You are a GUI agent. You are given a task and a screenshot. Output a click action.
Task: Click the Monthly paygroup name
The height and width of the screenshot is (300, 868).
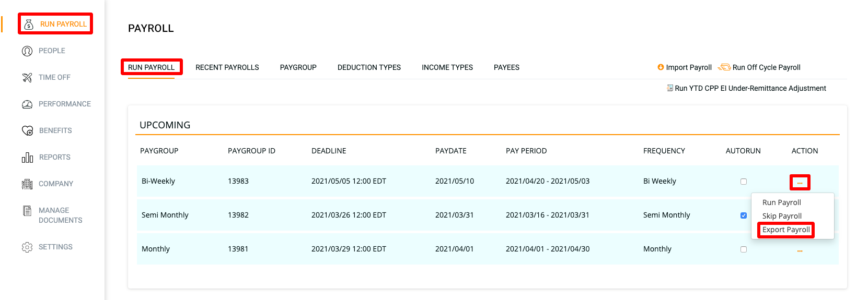point(156,249)
